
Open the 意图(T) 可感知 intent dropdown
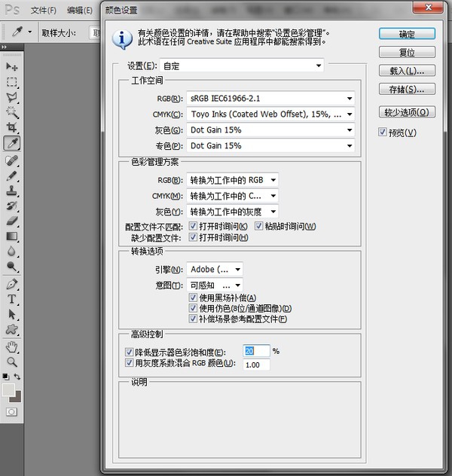pyautogui.click(x=215, y=285)
